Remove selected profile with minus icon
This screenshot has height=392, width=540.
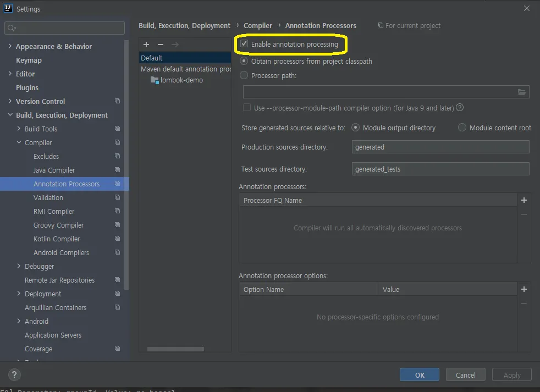tap(161, 45)
